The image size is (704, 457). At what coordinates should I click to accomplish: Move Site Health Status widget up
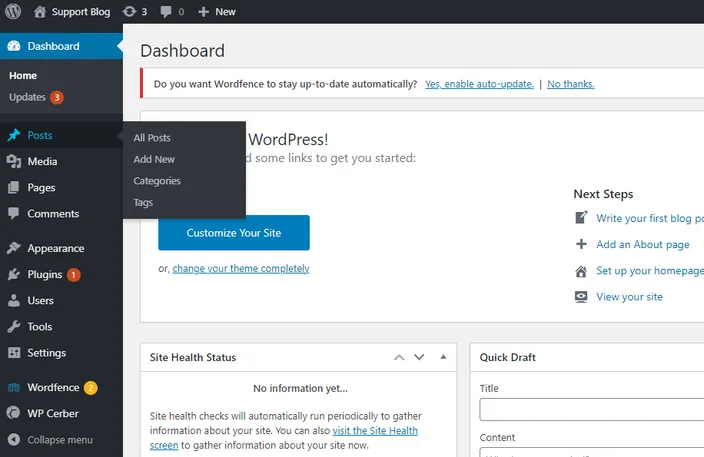coord(399,357)
